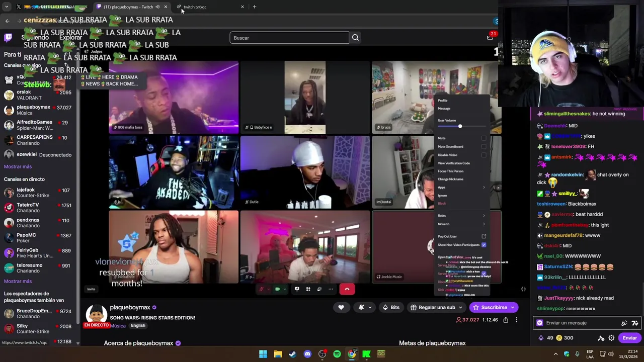Click the English tag
The width and height of the screenshot is (644, 362).
[138, 326]
